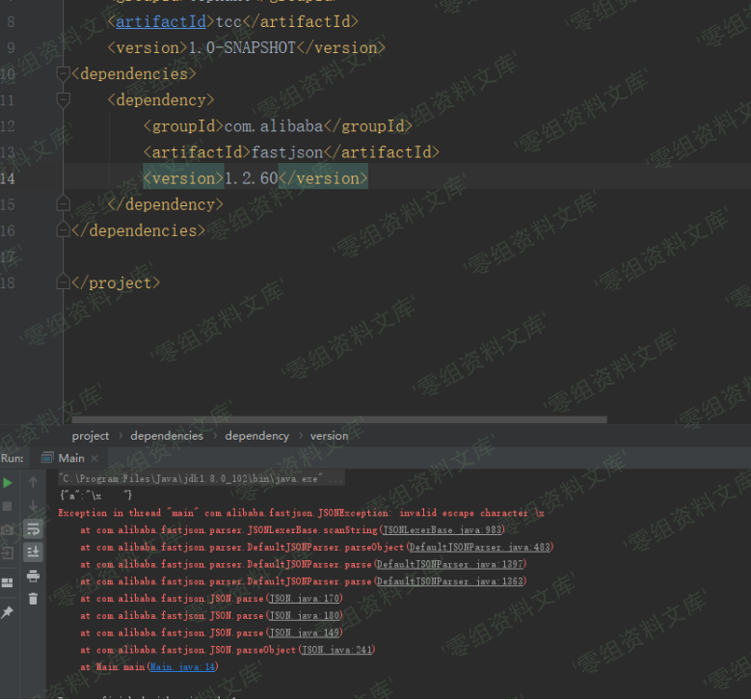Click the Up the Stack Trace arrow
The image size is (751, 700).
[x=33, y=482]
